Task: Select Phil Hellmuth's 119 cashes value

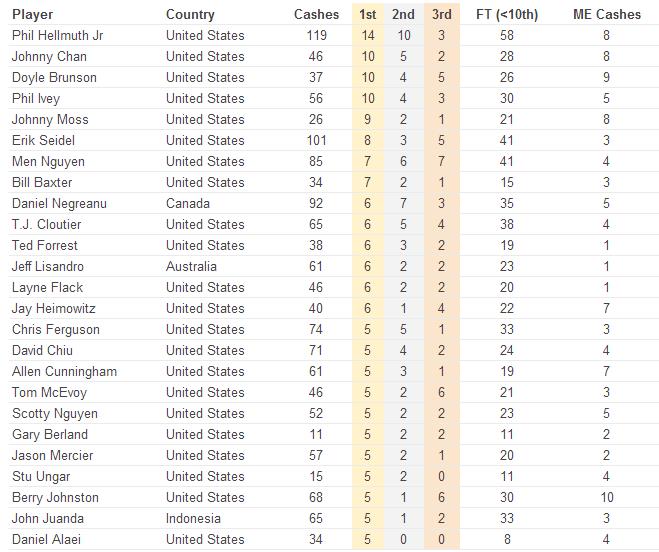Action: (x=317, y=35)
